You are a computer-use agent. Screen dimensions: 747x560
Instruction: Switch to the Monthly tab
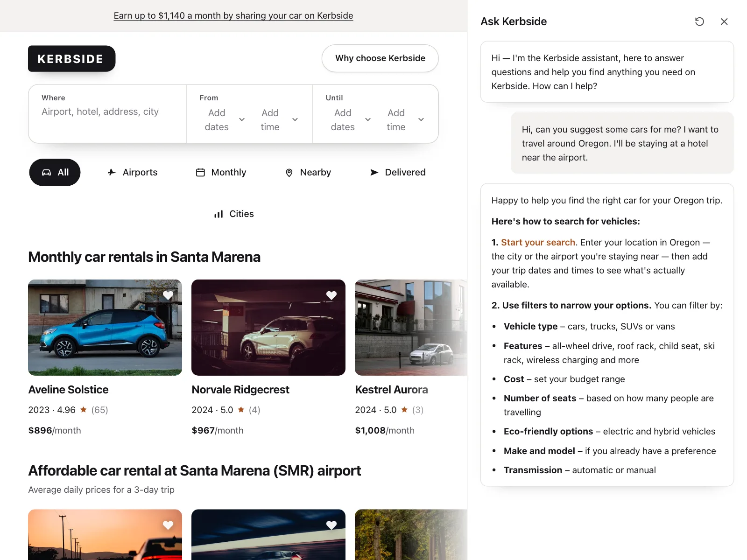(221, 173)
